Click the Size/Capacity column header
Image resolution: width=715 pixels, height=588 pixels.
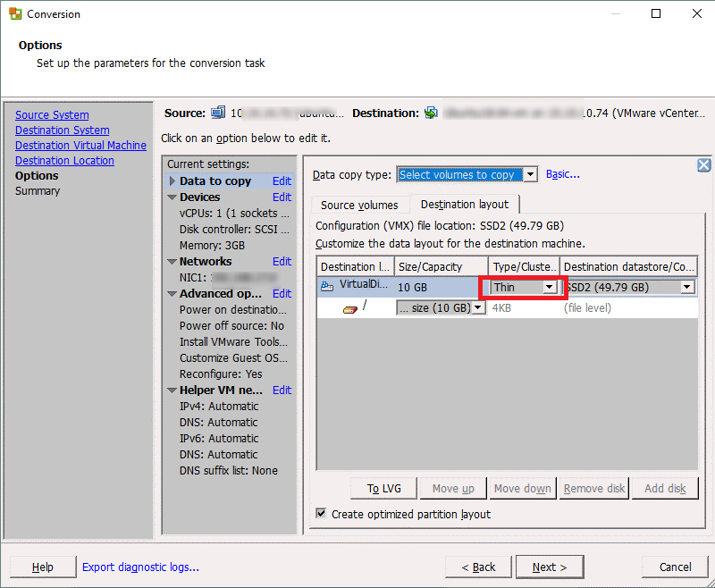(x=441, y=266)
